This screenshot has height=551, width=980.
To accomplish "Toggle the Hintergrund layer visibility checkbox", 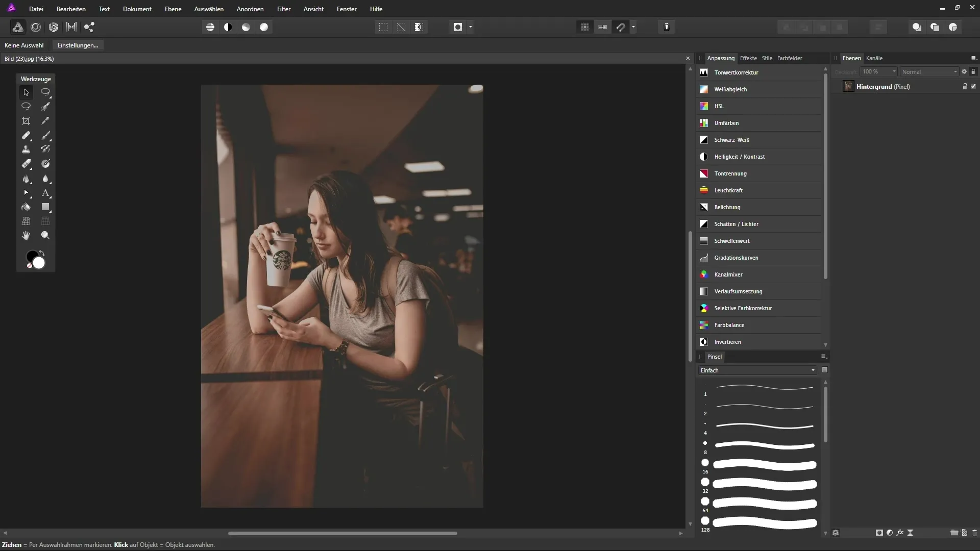I will [973, 86].
